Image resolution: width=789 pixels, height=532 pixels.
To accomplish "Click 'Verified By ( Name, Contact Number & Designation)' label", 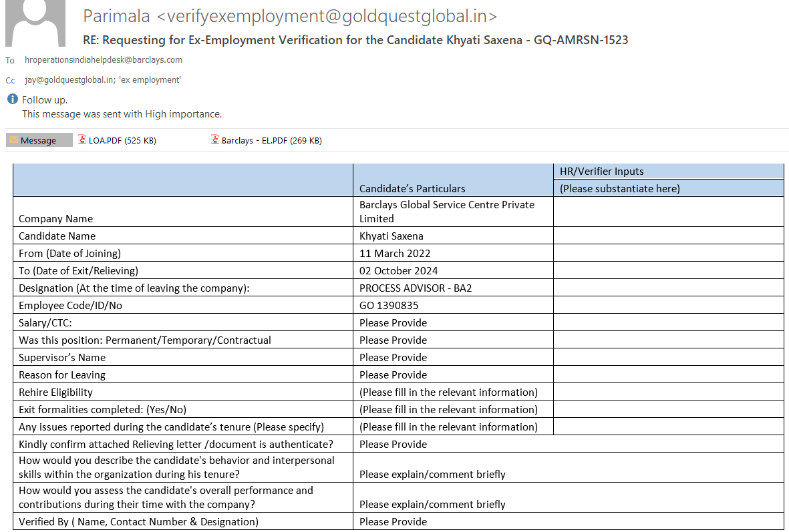I will click(x=138, y=522).
